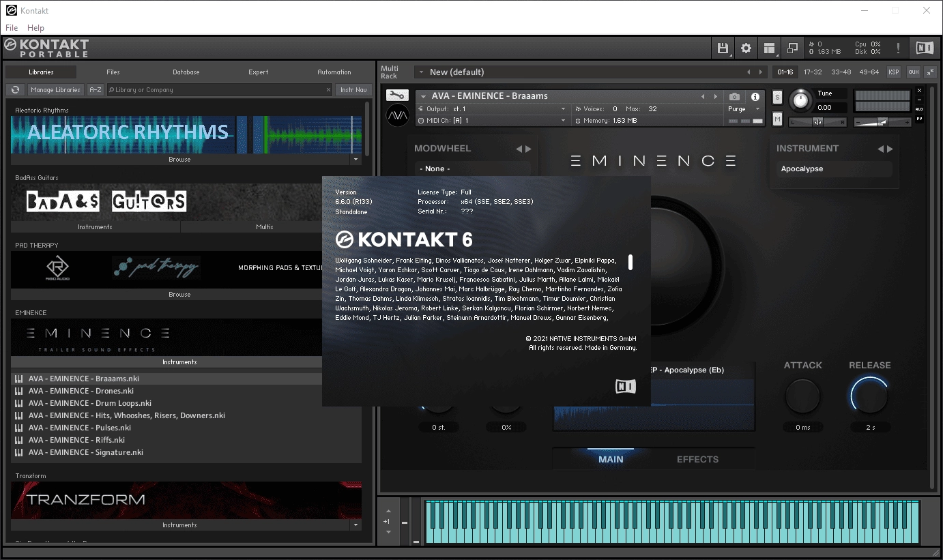Click the camera snapshot icon
943x560 pixels.
pos(734,97)
